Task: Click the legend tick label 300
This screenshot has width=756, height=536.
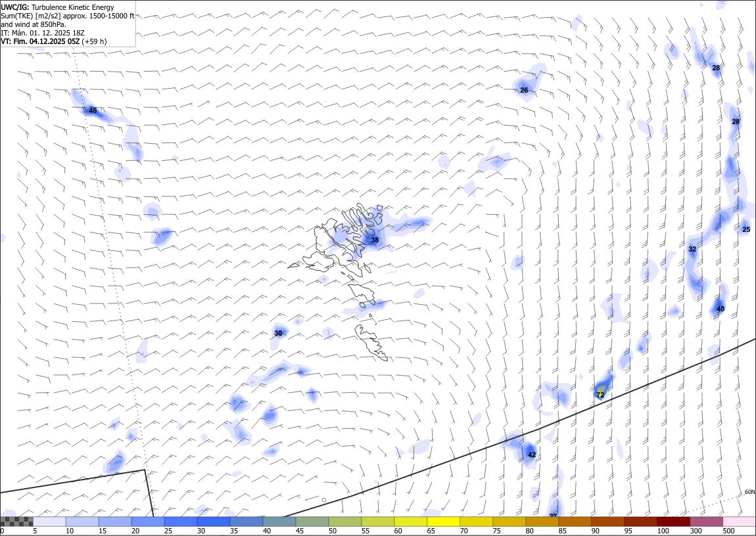Action: click(x=696, y=531)
